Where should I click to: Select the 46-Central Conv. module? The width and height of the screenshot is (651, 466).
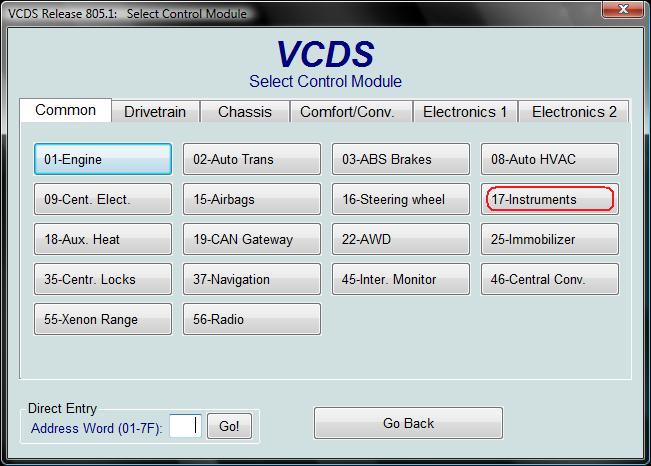[x=550, y=279]
